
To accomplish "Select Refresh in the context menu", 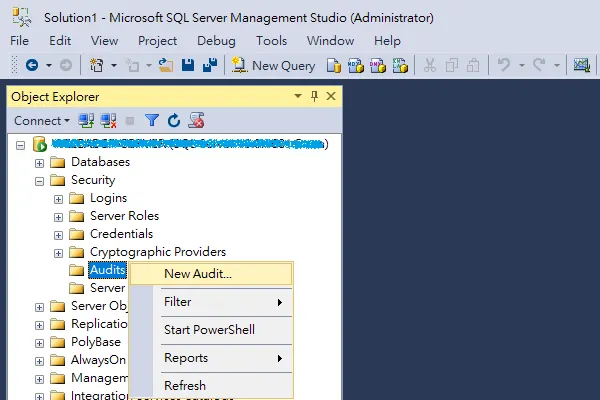I will click(x=211, y=386).
